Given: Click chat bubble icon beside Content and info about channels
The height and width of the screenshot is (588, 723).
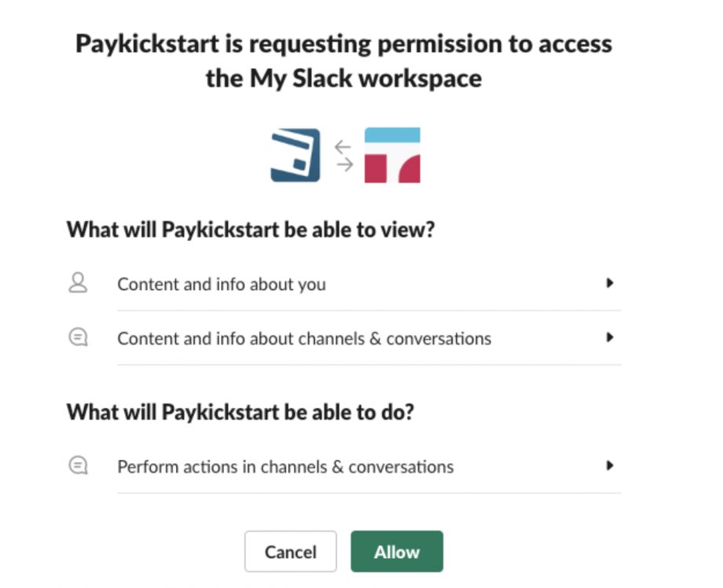Looking at the screenshot, I should [78, 337].
